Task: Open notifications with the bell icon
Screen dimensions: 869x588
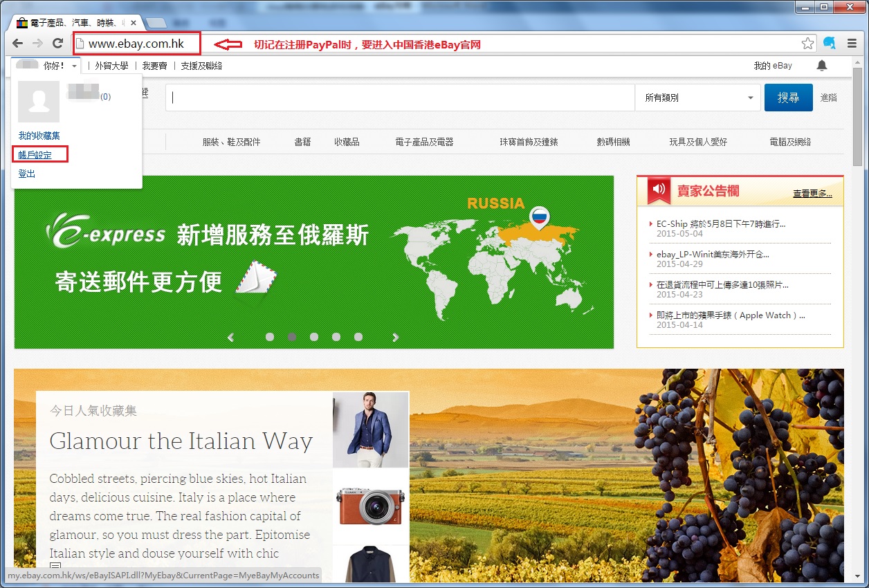Action: [x=822, y=66]
